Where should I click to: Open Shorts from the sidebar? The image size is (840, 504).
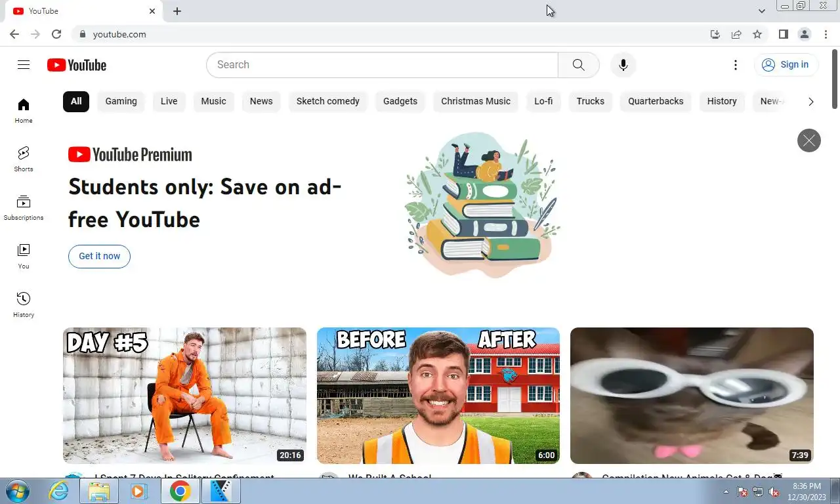pos(24,159)
